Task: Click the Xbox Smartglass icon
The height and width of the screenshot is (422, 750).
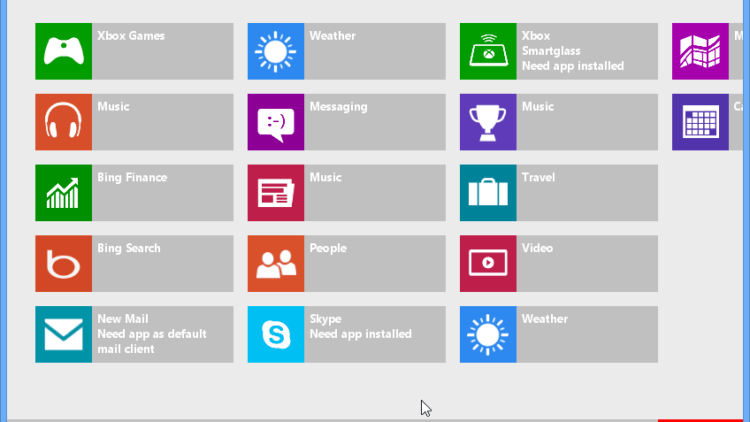Action: click(x=488, y=51)
